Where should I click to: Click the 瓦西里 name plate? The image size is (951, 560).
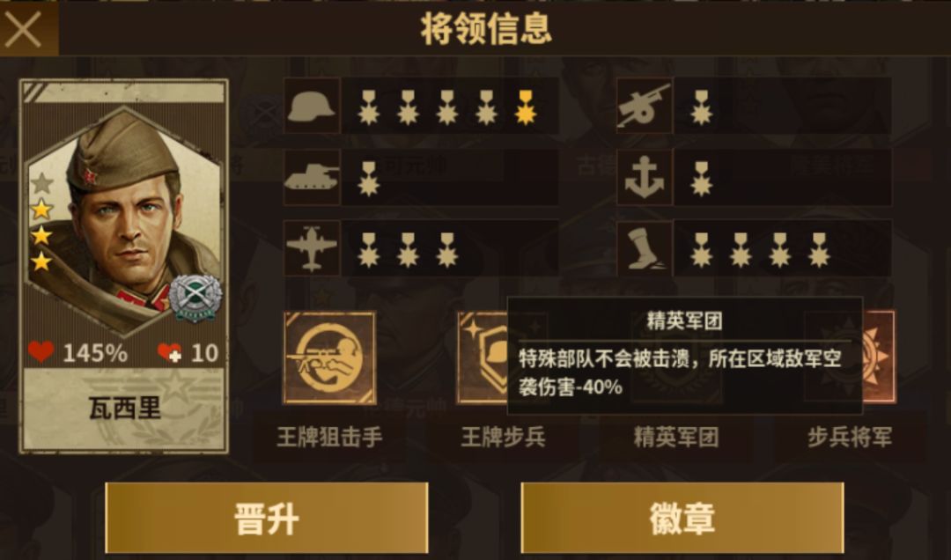[124, 409]
